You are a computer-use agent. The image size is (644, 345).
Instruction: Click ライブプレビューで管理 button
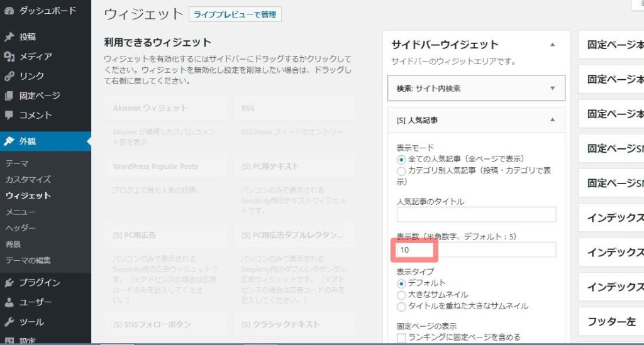[x=235, y=14]
